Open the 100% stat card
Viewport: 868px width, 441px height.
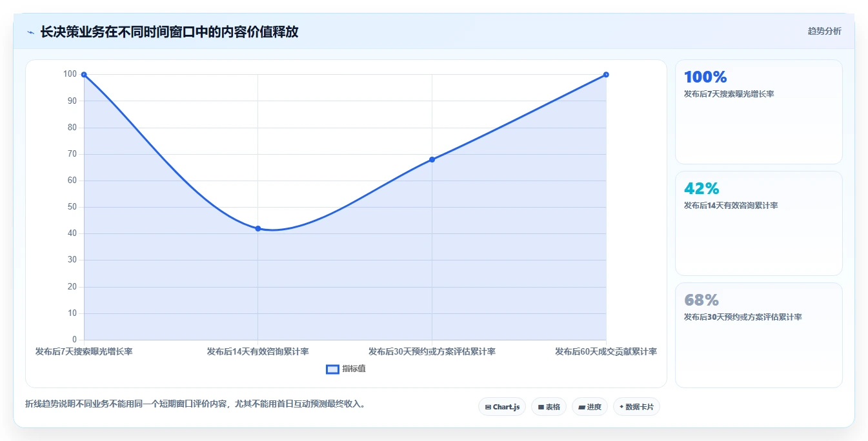[x=758, y=112]
